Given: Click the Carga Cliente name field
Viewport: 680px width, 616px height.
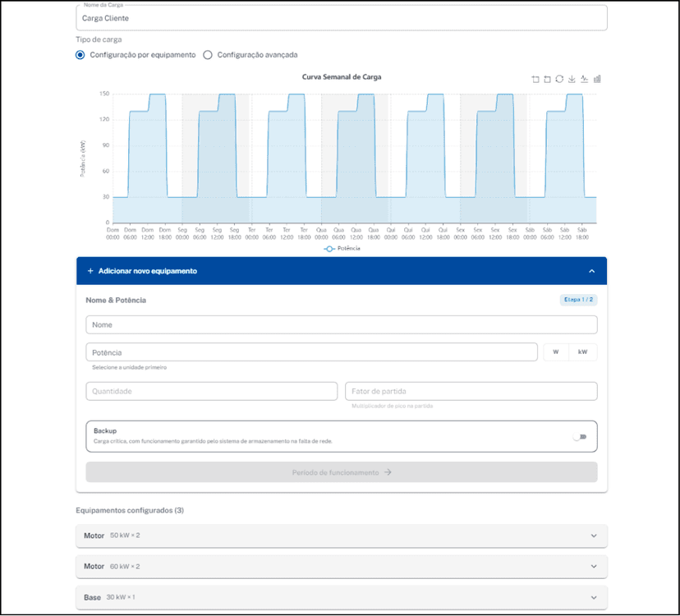Looking at the screenshot, I should [x=342, y=17].
